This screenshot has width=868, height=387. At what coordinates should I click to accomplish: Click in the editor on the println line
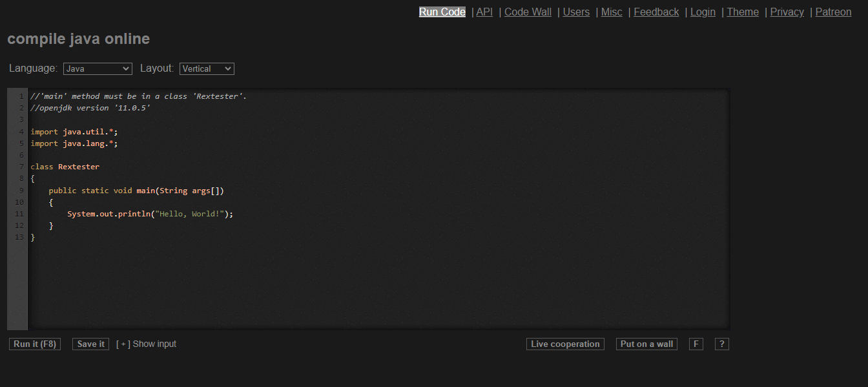point(150,214)
